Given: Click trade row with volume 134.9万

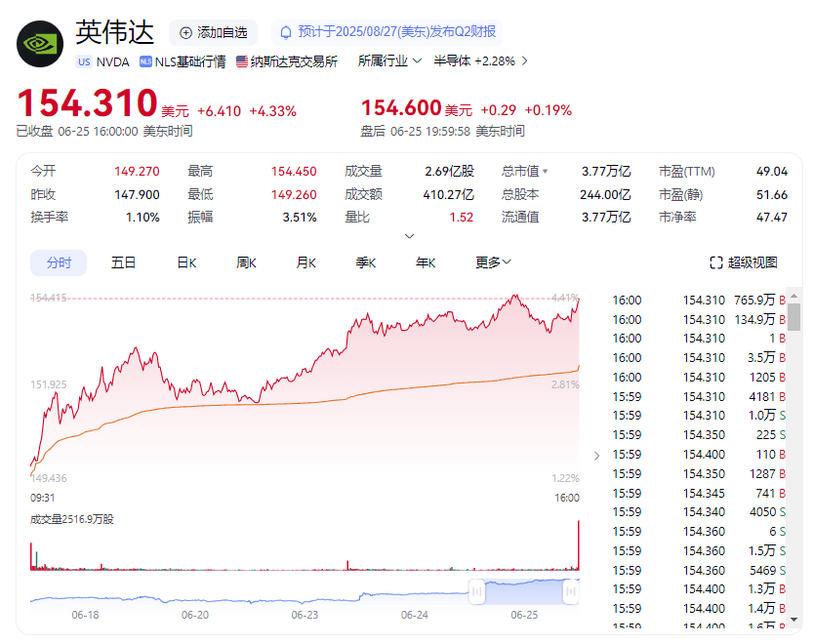Looking at the screenshot, I should click(x=699, y=319).
